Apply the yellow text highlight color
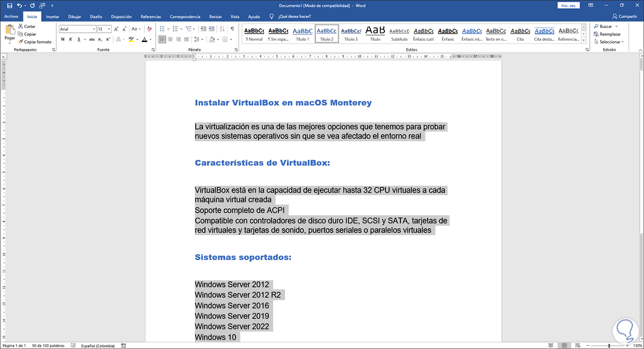644x349 pixels. 131,39
